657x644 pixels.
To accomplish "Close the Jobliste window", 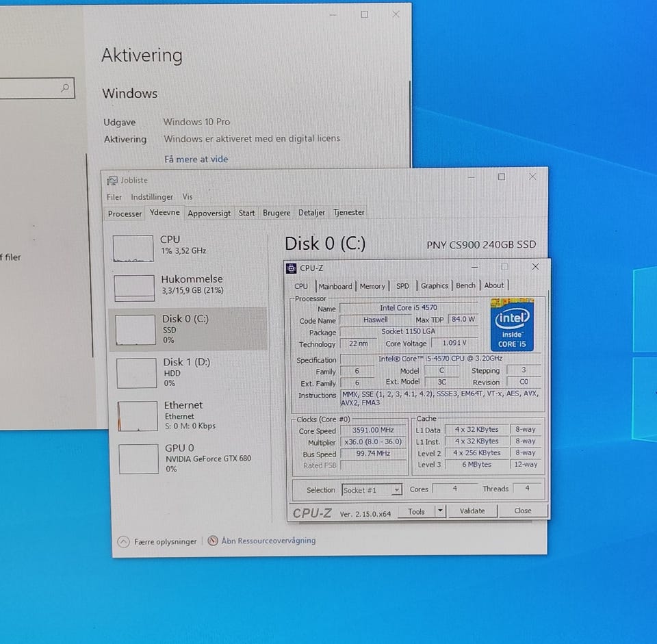I will (532, 177).
